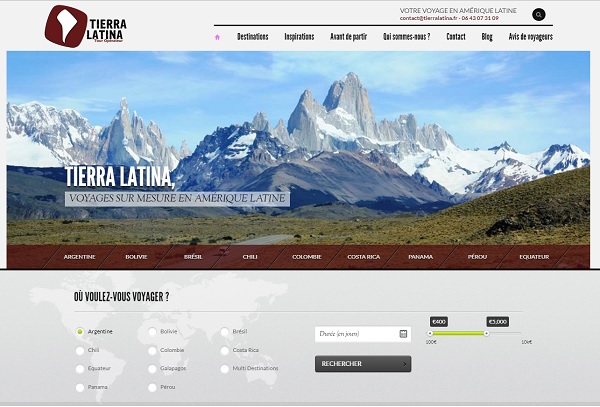Expand the Qui sommes-nous menu
Image resolution: width=600 pixels, height=407 pixels.
[406, 37]
